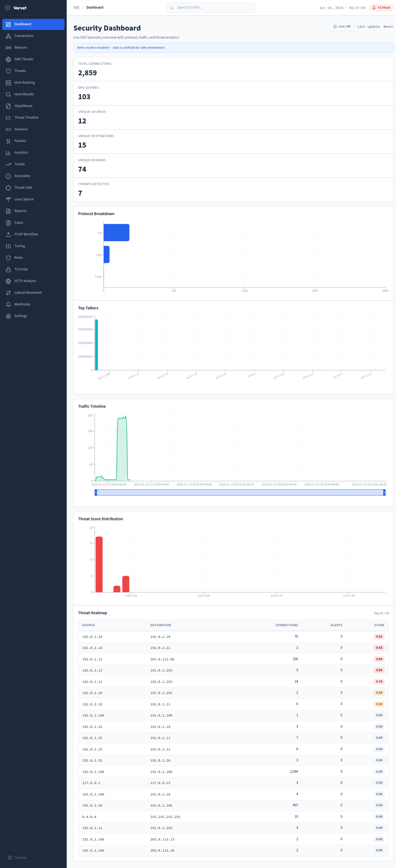Click the Settings gear icon
This screenshot has height=868, width=396.
pos(8,316)
